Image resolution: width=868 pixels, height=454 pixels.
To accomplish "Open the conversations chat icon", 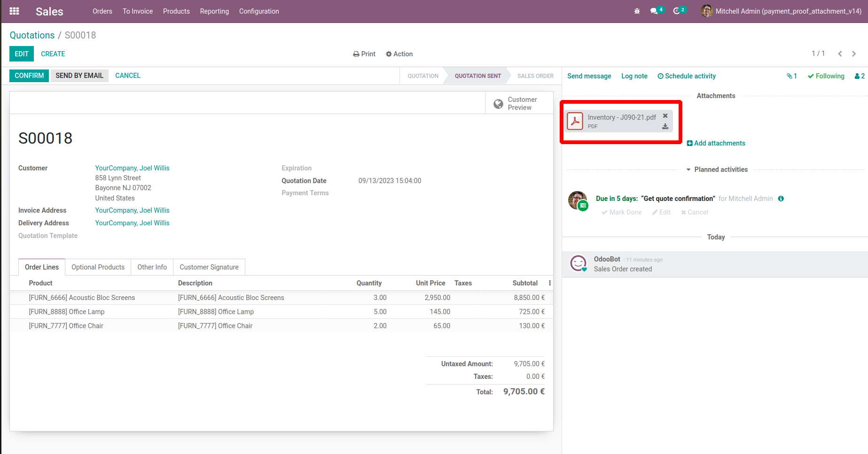I will click(x=654, y=11).
